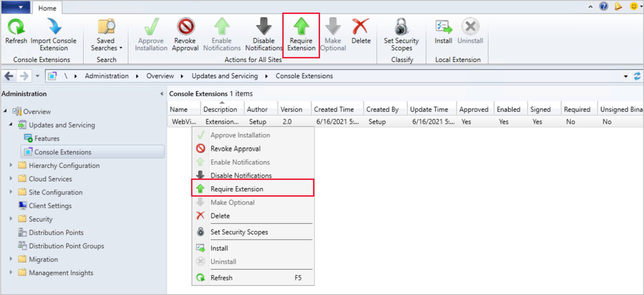Screen dimensions: 644x295
Task: Expand the Hierarchy Configuration folder
Action: (x=11, y=165)
